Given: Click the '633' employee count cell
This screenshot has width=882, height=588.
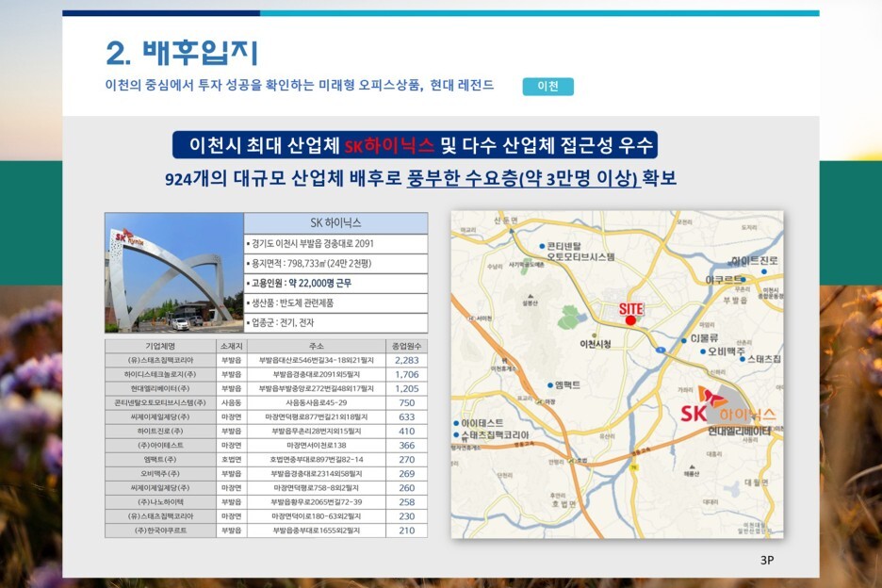Looking at the screenshot, I should click(x=407, y=416).
